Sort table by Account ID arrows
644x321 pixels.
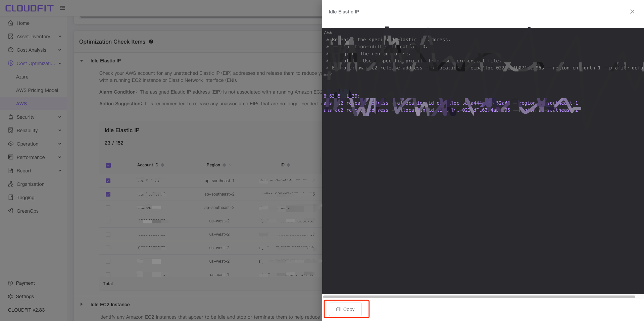tap(162, 165)
